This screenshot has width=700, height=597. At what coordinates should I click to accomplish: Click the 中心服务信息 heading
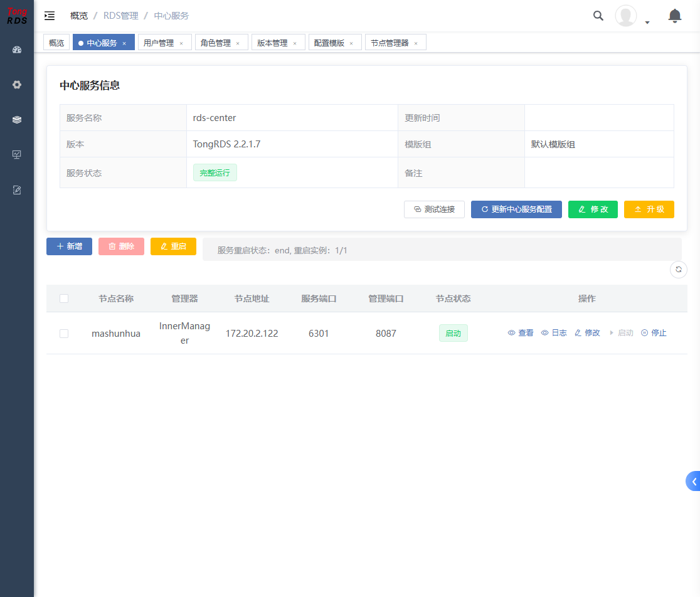pos(90,85)
